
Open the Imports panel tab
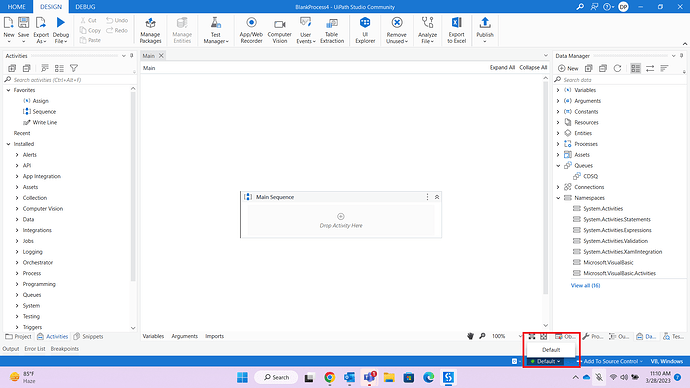[214, 336]
